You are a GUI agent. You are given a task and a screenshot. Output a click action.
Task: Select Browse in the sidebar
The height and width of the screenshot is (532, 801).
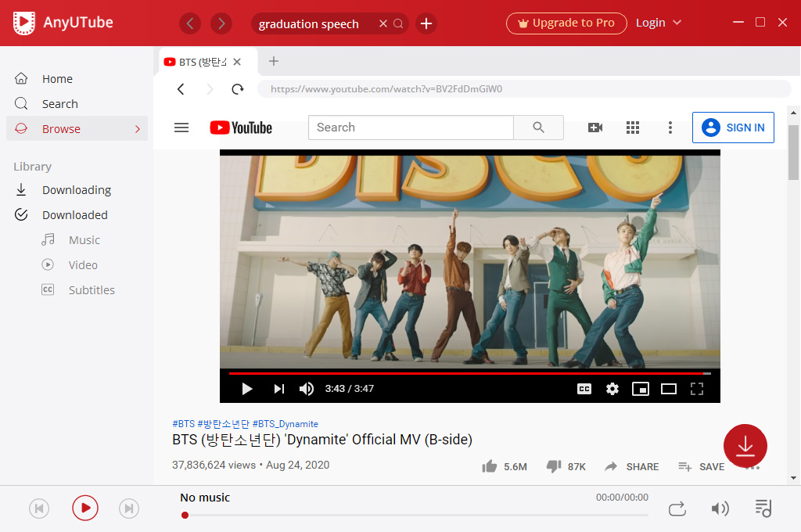click(77, 129)
